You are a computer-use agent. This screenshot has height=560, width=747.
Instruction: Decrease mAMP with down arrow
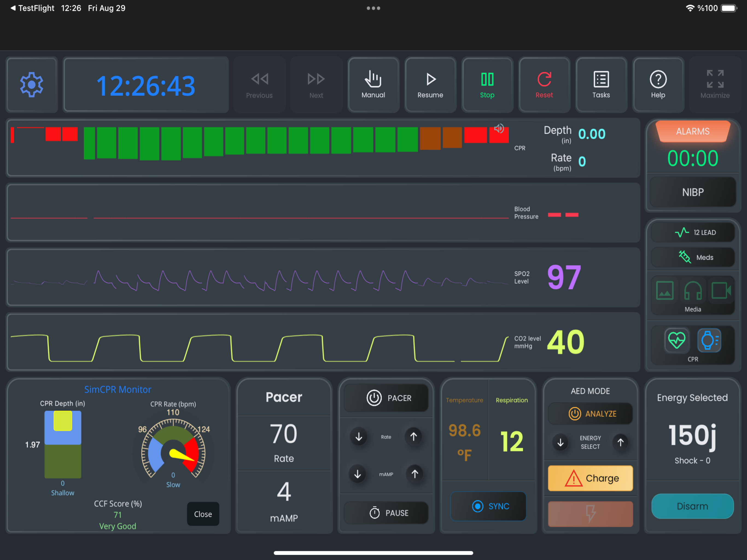pyautogui.click(x=358, y=474)
